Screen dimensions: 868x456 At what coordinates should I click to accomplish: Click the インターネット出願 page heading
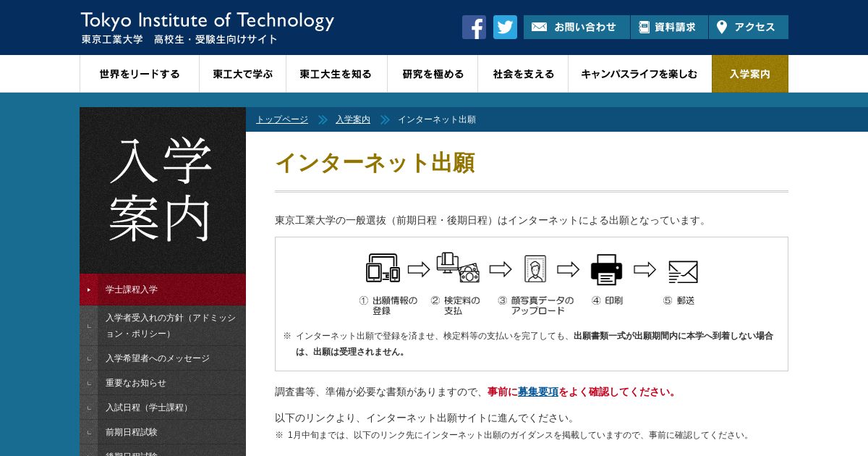click(375, 163)
